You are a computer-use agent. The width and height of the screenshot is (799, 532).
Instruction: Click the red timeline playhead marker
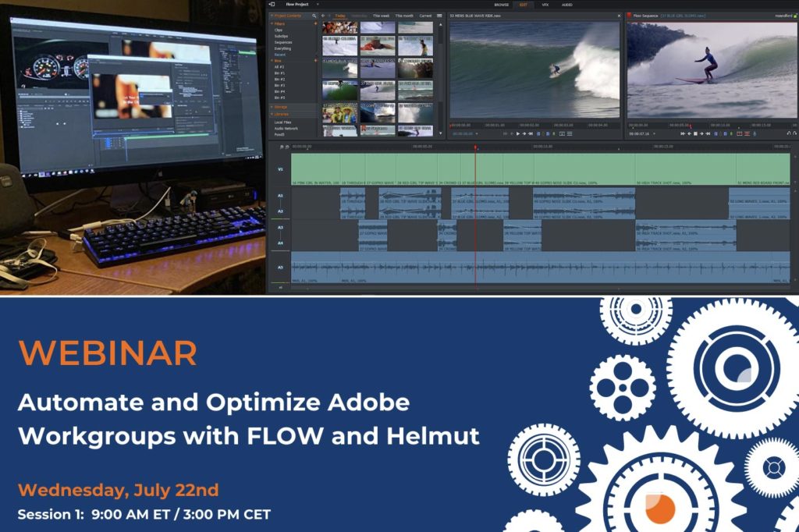(x=475, y=147)
